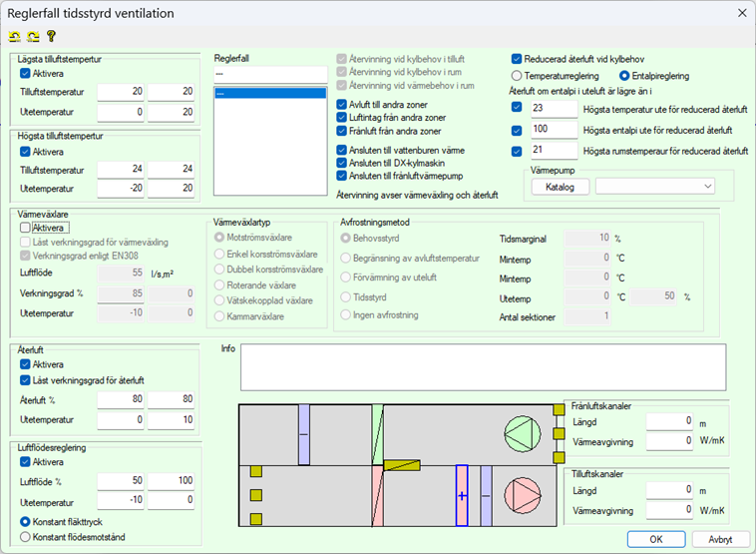Uncheck Ansluten till DX-kylmaskin
This screenshot has height=554, width=756.
pyautogui.click(x=342, y=163)
